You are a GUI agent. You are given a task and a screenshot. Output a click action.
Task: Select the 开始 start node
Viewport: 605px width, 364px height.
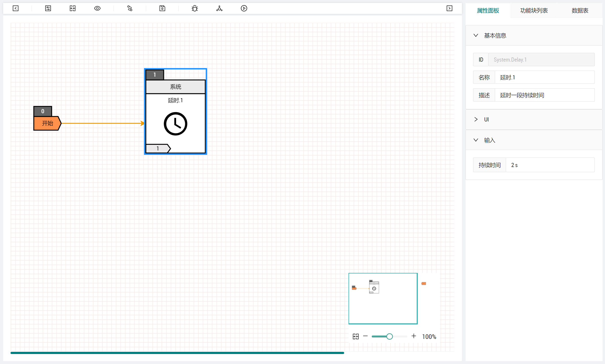click(47, 123)
